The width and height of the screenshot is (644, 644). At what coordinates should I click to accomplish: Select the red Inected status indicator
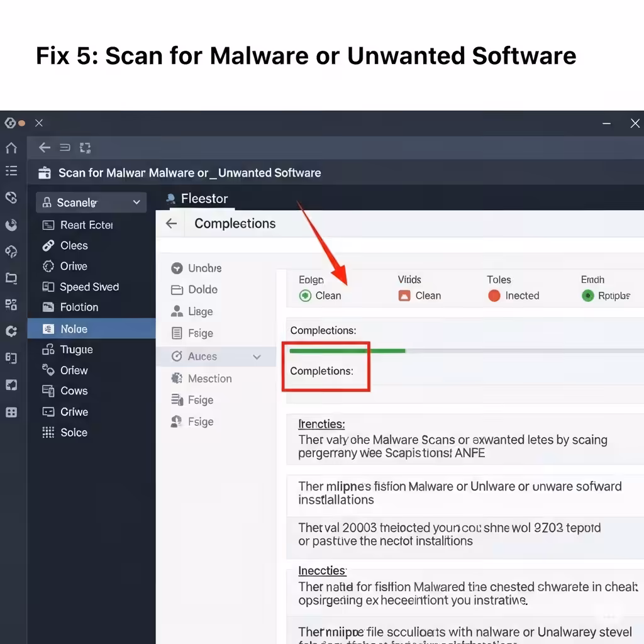pos(494,296)
